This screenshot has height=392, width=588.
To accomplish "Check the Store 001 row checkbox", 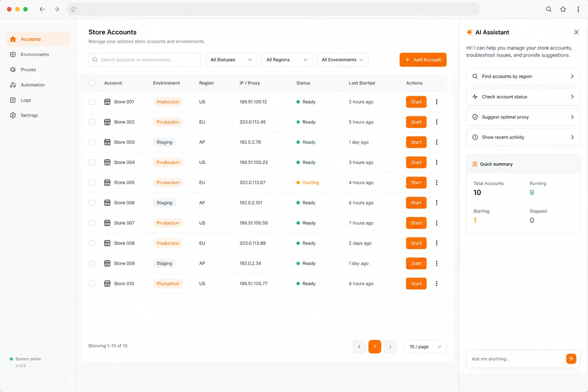I will (x=92, y=102).
